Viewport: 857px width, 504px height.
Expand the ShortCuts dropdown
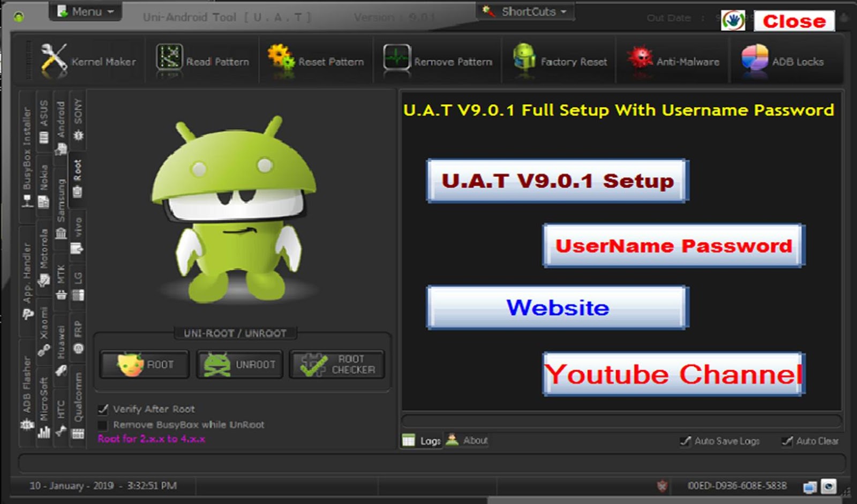coord(527,11)
